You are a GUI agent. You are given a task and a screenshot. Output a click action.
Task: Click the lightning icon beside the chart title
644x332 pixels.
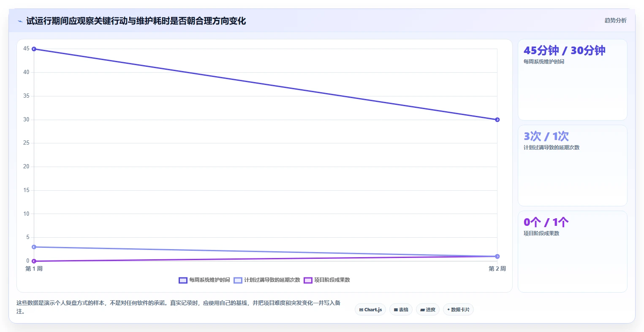coord(20,21)
